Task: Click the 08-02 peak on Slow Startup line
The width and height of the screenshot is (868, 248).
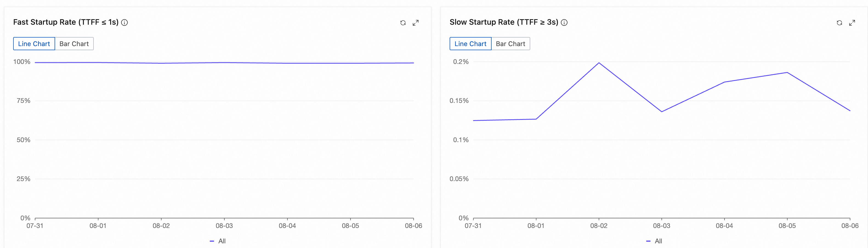Action: tap(599, 63)
